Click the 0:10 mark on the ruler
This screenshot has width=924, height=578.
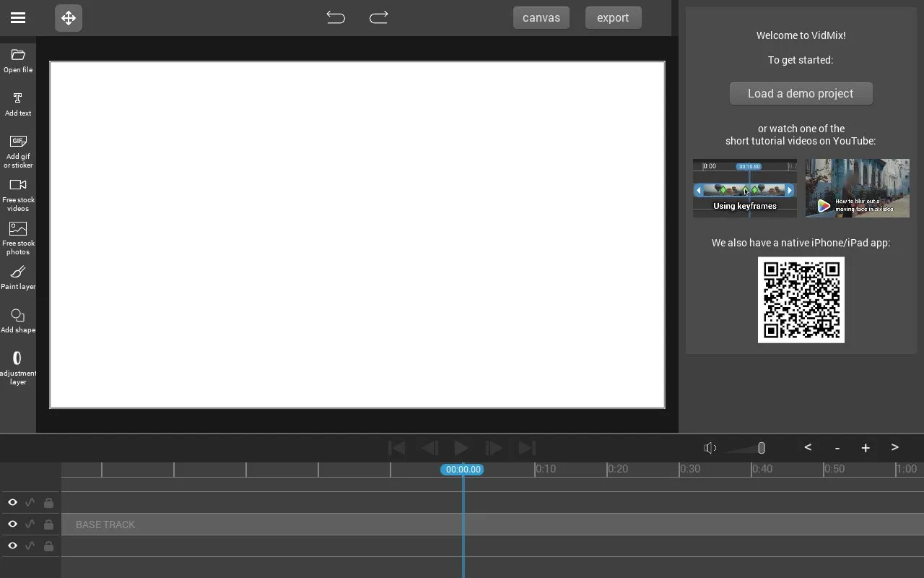coord(546,469)
